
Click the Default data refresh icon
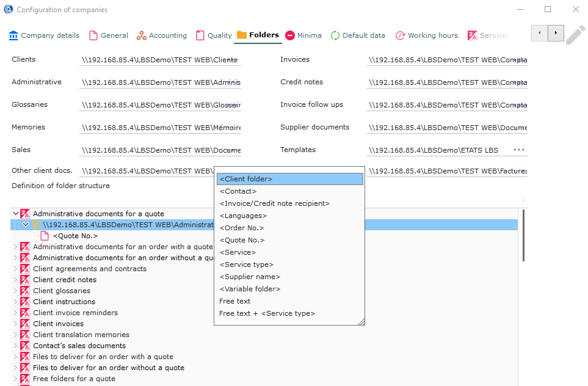pos(335,35)
